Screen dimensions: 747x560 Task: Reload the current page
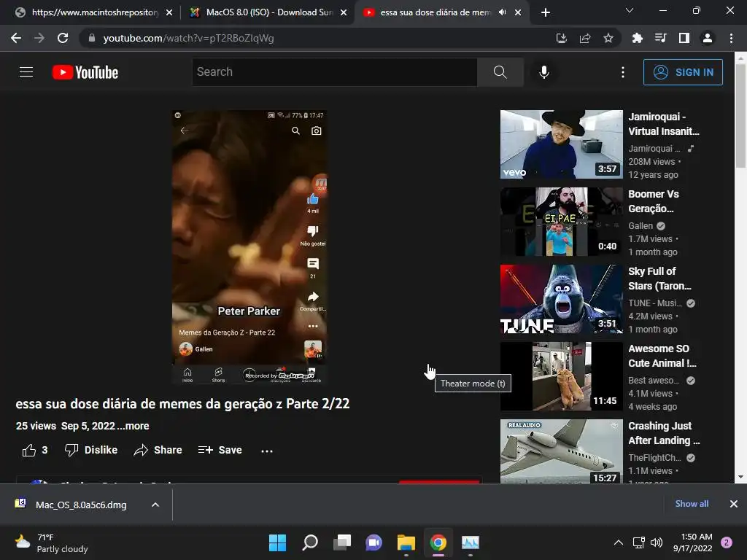pyautogui.click(x=63, y=38)
